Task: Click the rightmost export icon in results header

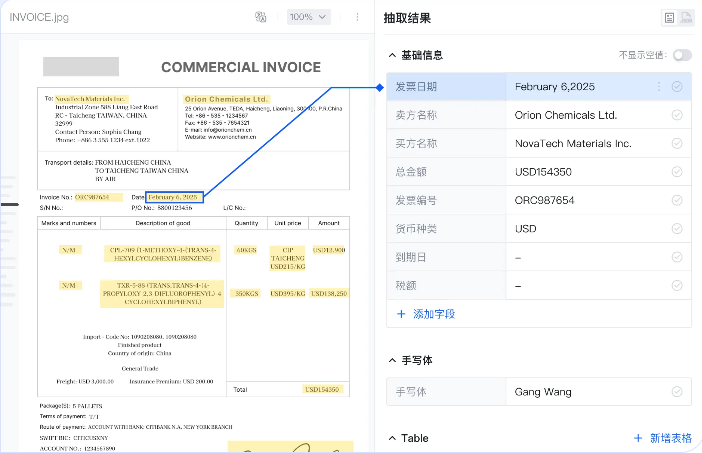Action: 687,17
